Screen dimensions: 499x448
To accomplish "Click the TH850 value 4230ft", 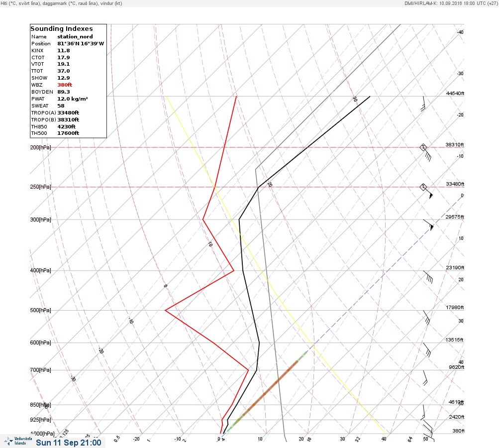I will tap(67, 127).
